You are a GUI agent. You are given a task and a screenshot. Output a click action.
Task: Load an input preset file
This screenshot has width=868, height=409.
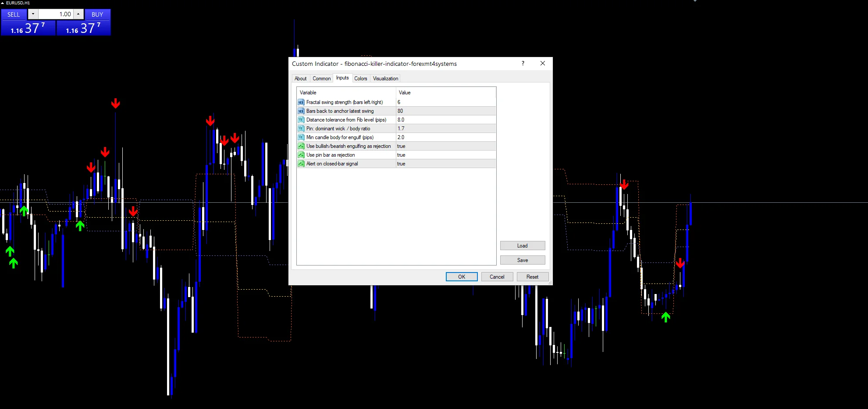point(523,246)
